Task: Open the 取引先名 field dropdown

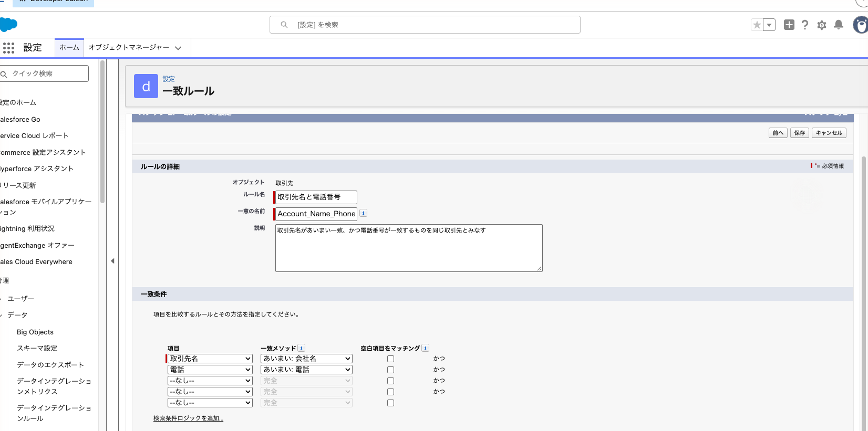Action: coord(210,359)
